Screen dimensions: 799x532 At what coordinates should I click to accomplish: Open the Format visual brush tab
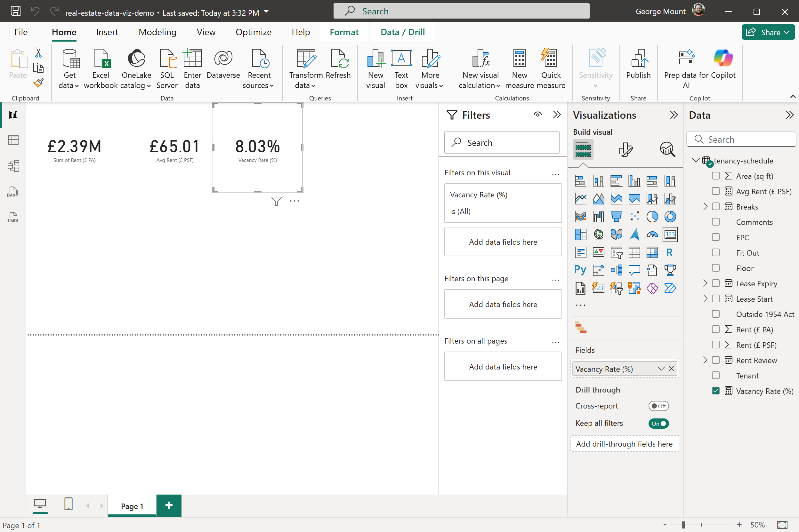(x=625, y=150)
